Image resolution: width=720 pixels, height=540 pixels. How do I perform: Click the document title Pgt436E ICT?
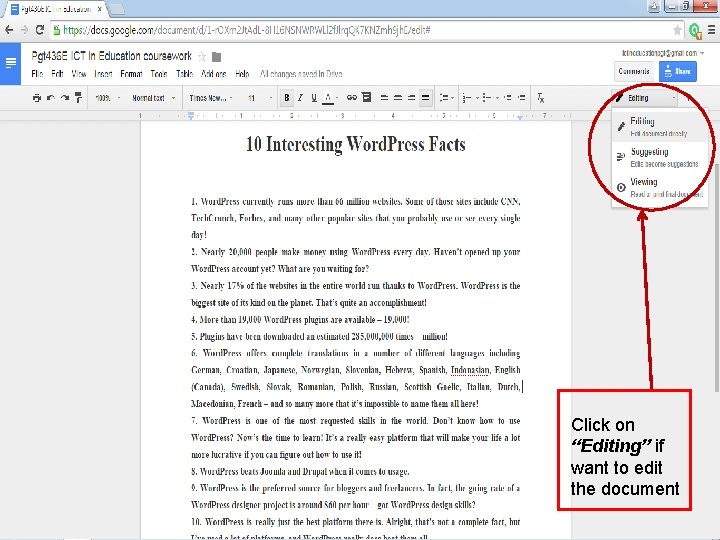click(x=112, y=56)
